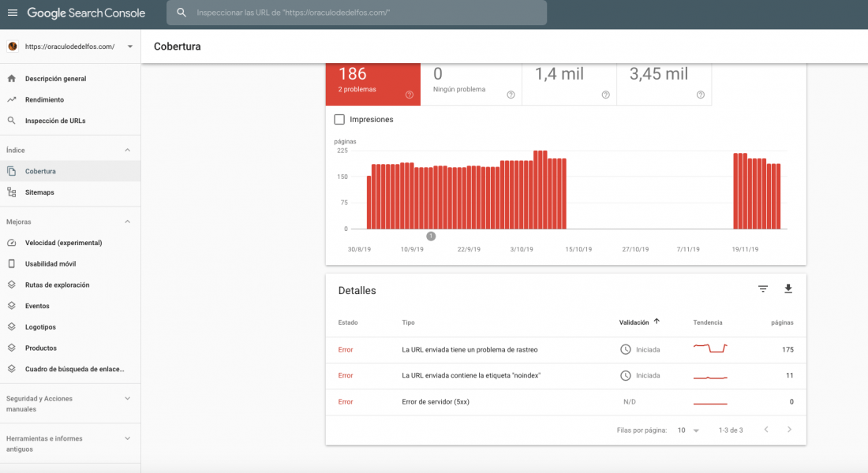This screenshot has width=868, height=473.
Task: Click the Tendencia column header
Action: [x=708, y=322]
